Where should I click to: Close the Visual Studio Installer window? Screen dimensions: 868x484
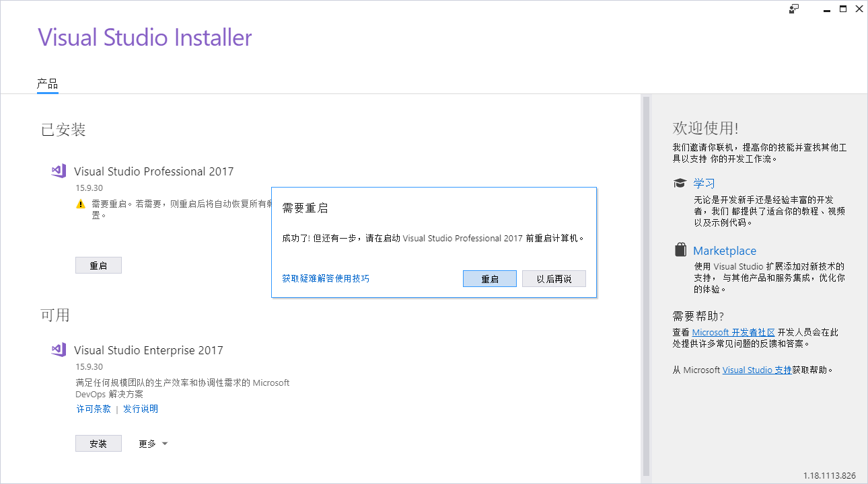tap(859, 9)
